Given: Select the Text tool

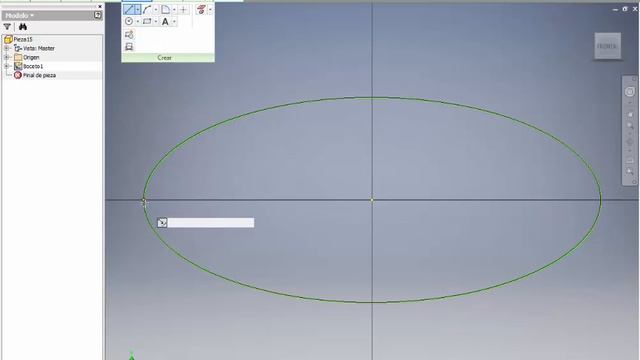Looking at the screenshot, I should point(165,21).
